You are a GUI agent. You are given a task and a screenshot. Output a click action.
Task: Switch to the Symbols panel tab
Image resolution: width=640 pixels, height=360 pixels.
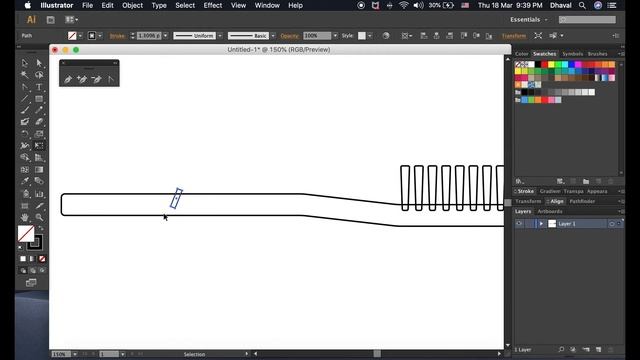572,54
